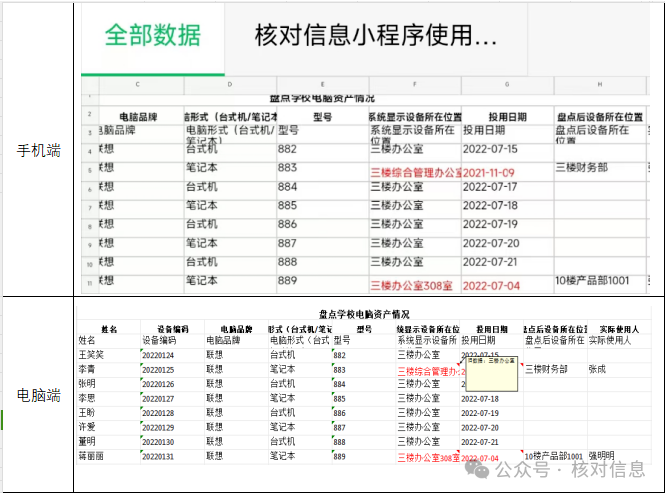
Task: Click the yellow comment popup note
Action: click(492, 373)
